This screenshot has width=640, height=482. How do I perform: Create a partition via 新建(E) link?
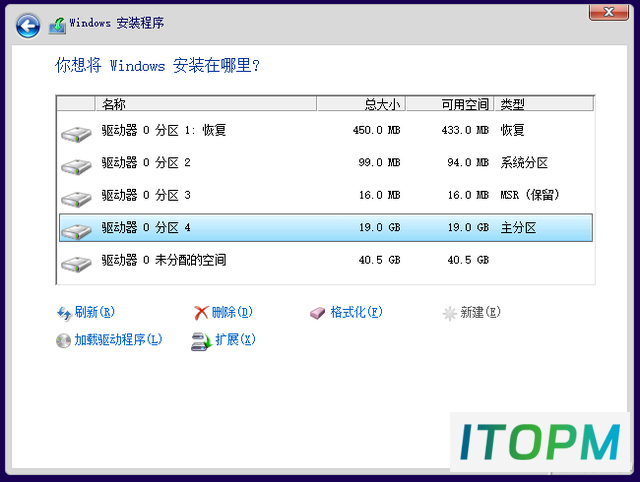[480, 312]
